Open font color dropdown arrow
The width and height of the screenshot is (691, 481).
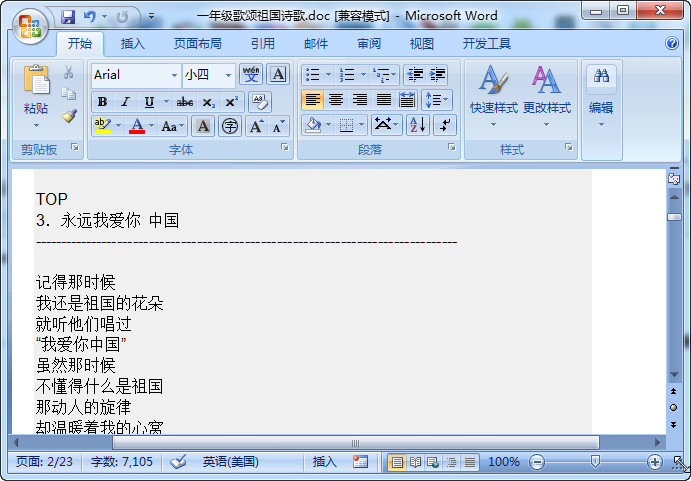pyautogui.click(x=152, y=126)
